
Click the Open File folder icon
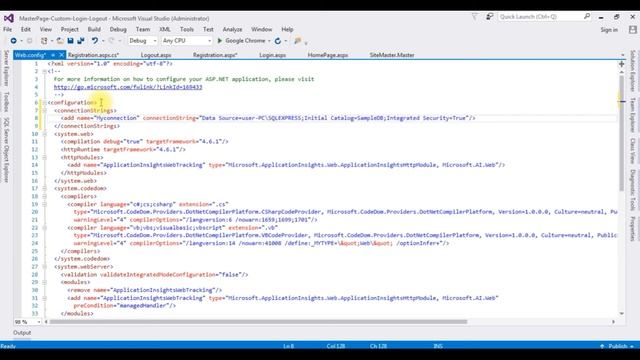tap(60, 41)
